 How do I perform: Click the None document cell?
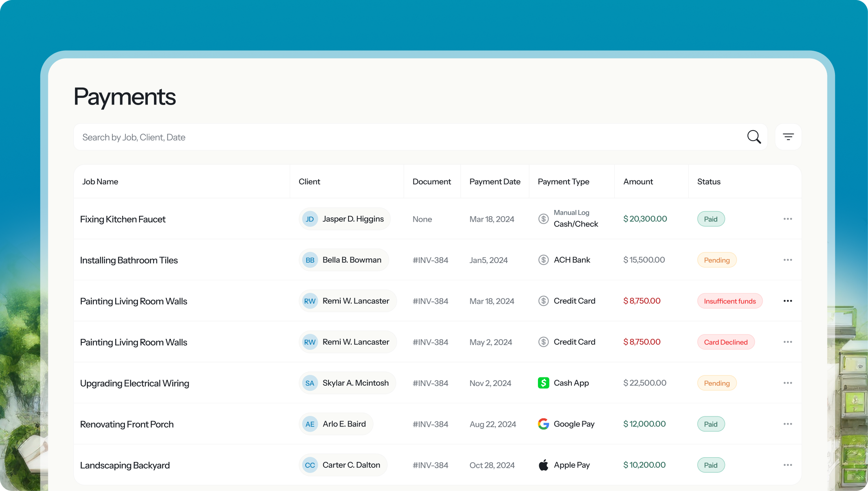pyautogui.click(x=422, y=219)
